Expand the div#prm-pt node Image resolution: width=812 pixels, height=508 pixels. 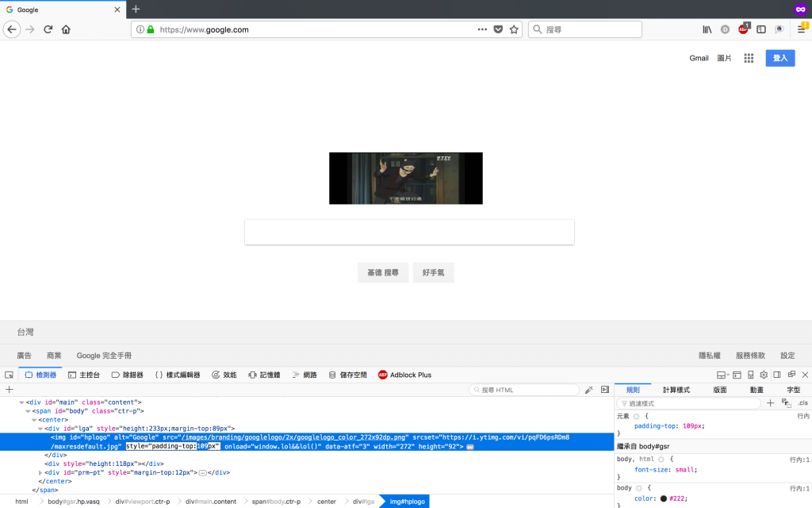(40, 473)
